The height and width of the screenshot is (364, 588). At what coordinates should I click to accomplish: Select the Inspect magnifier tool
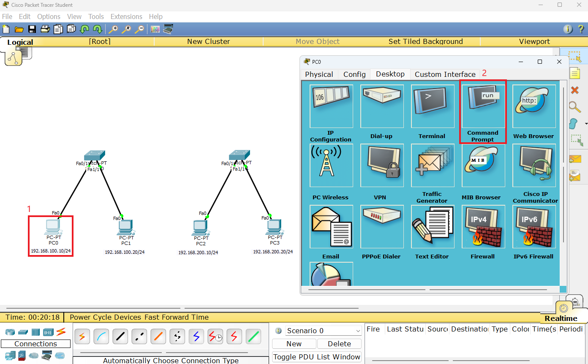click(x=574, y=106)
